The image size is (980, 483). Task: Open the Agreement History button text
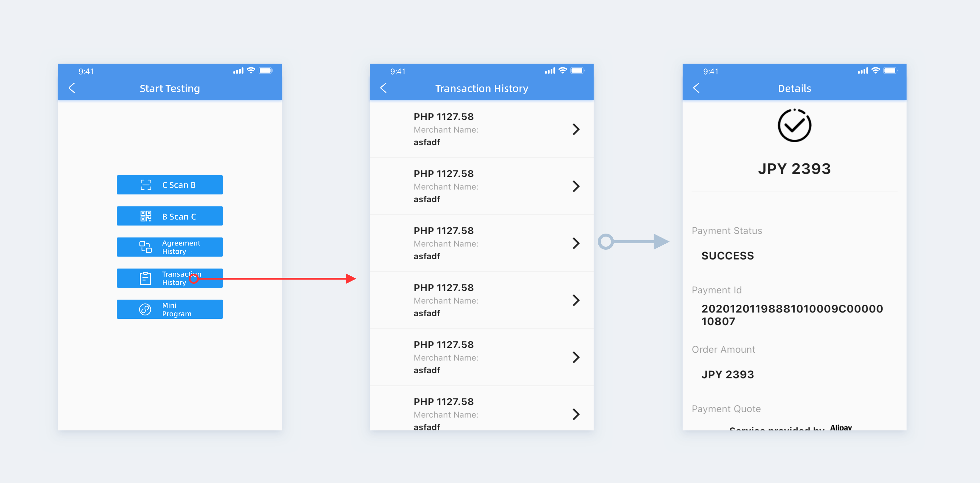pos(181,247)
